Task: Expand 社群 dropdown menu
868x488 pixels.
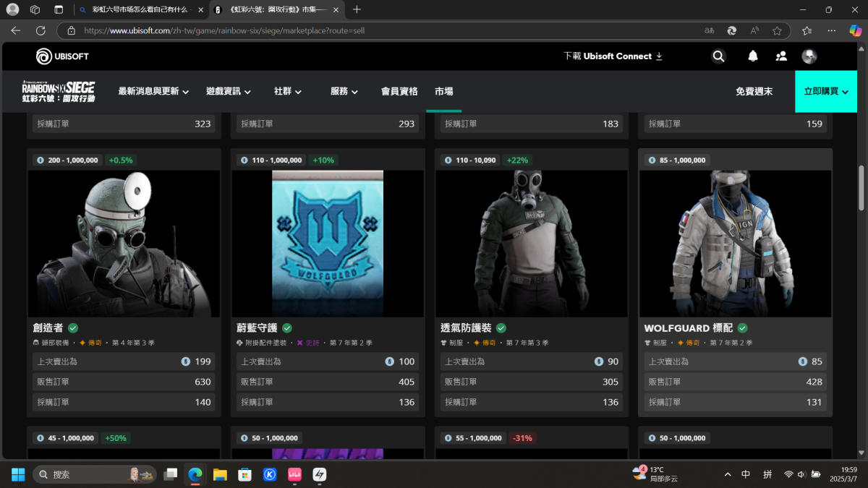Action: point(288,92)
